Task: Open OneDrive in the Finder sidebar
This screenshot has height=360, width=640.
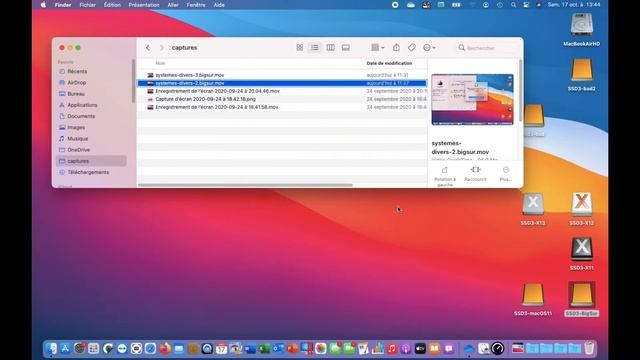Action: pyautogui.click(x=78, y=150)
